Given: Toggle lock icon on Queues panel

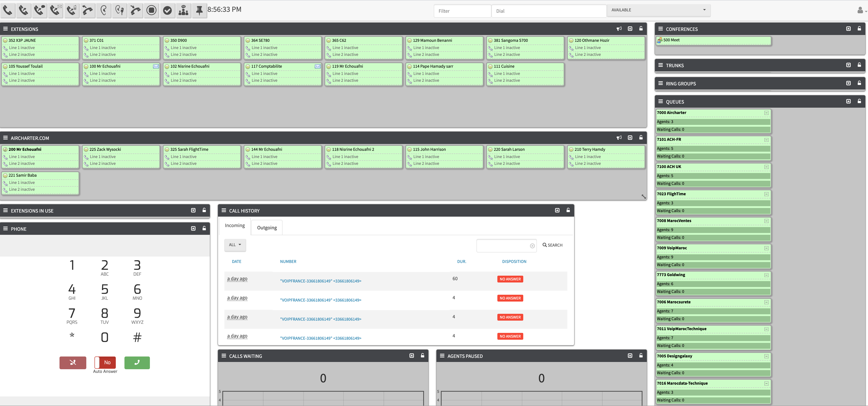Looking at the screenshot, I should pyautogui.click(x=859, y=101).
